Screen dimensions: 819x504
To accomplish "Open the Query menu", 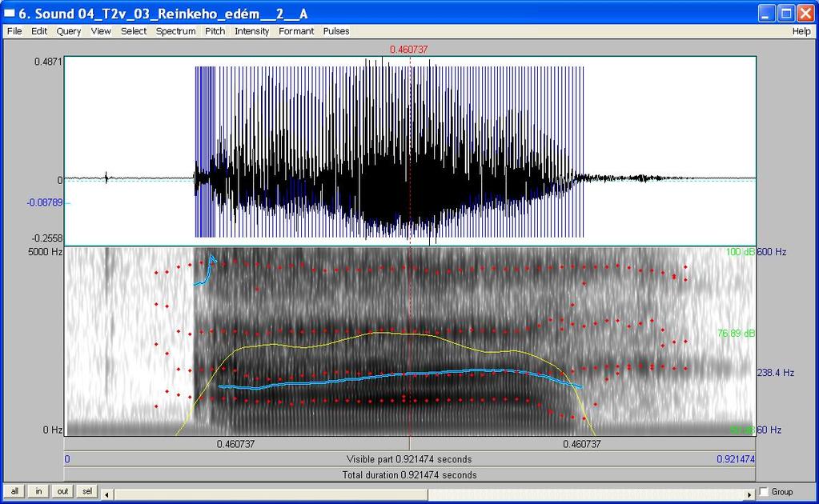I will click(x=68, y=31).
